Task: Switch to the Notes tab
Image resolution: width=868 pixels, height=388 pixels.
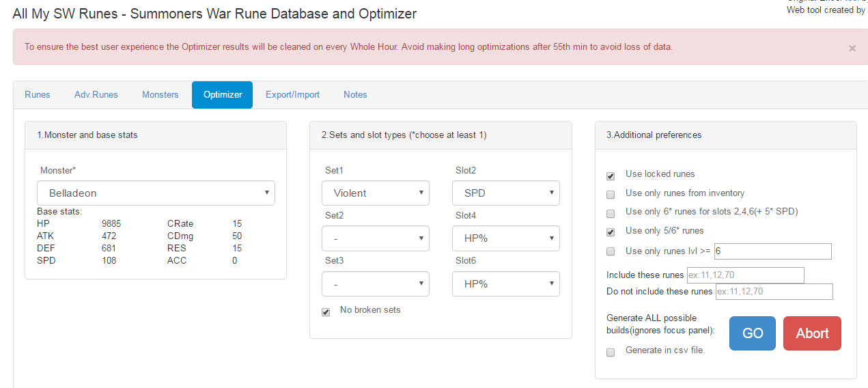Action: coord(355,94)
